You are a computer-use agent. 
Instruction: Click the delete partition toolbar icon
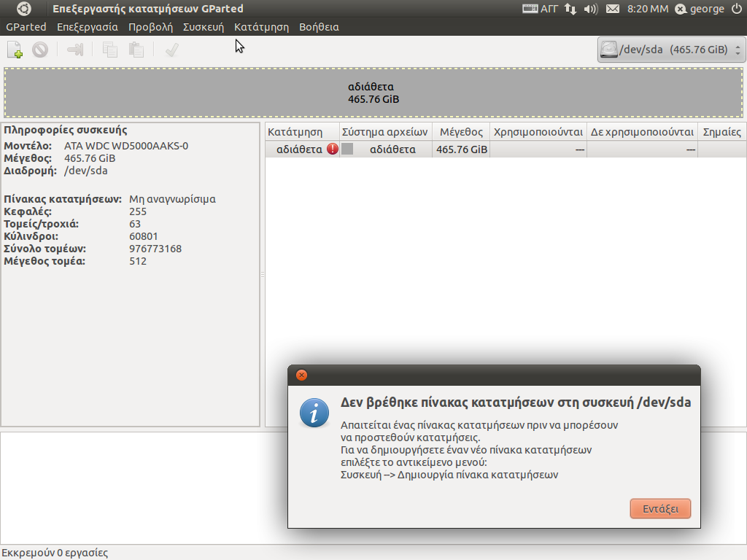click(40, 50)
